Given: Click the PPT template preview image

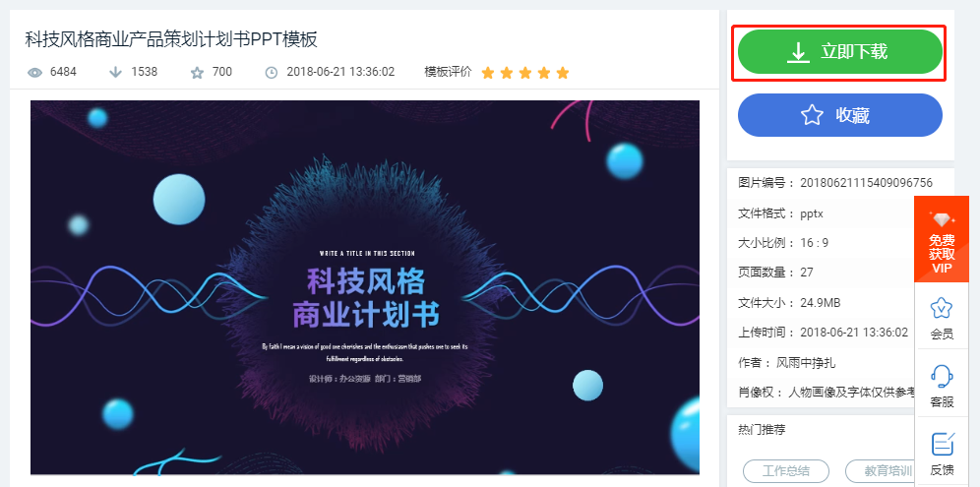Looking at the screenshot, I should click(365, 287).
